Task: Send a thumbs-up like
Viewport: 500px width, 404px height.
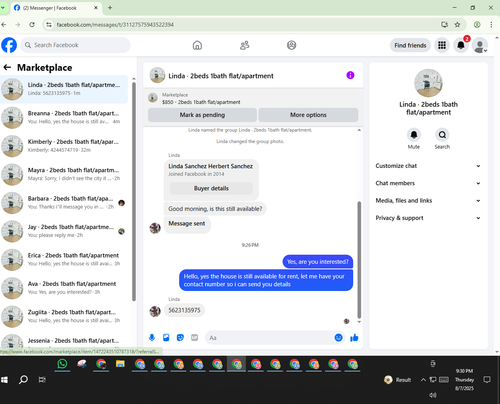Action: tap(354, 338)
